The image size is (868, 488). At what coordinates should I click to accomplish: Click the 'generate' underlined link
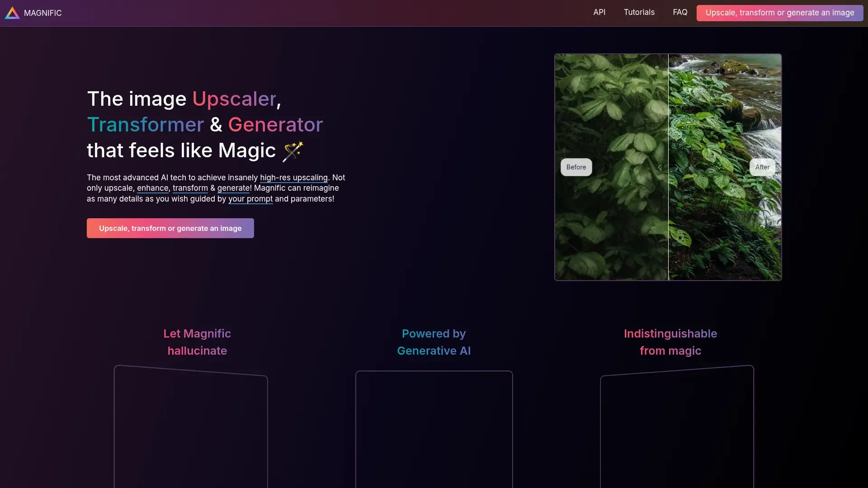pos(233,188)
